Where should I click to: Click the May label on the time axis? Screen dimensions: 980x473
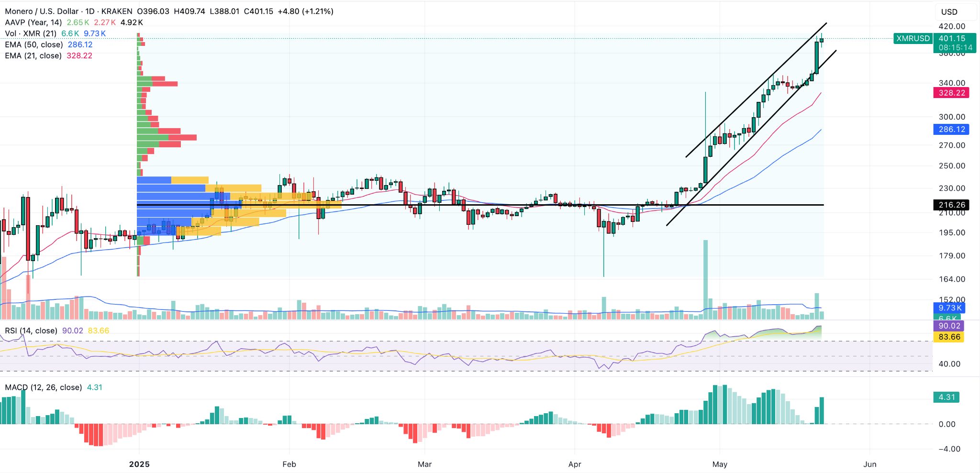[720, 464]
